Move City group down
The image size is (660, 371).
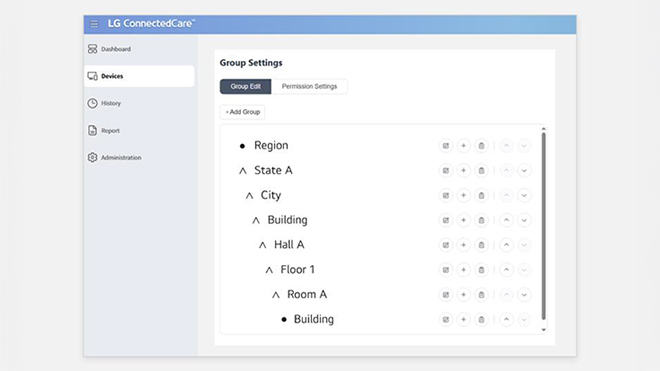524,195
